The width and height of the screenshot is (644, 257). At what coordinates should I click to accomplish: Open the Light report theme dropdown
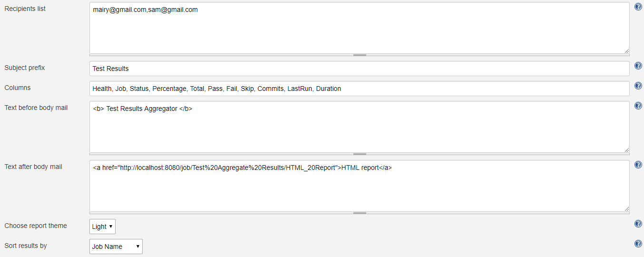point(102,227)
